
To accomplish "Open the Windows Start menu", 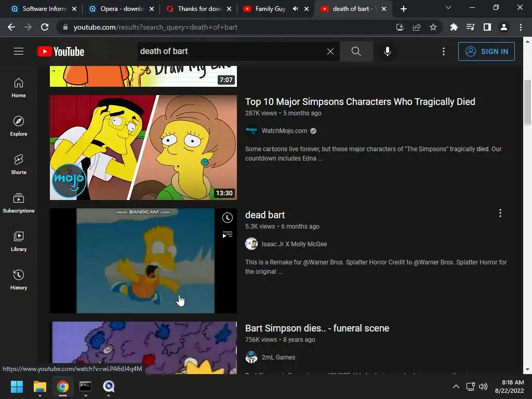I will [x=17, y=387].
